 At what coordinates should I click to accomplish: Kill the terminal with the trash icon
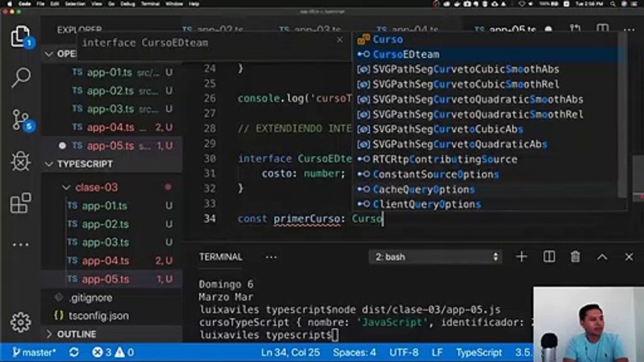coord(575,257)
